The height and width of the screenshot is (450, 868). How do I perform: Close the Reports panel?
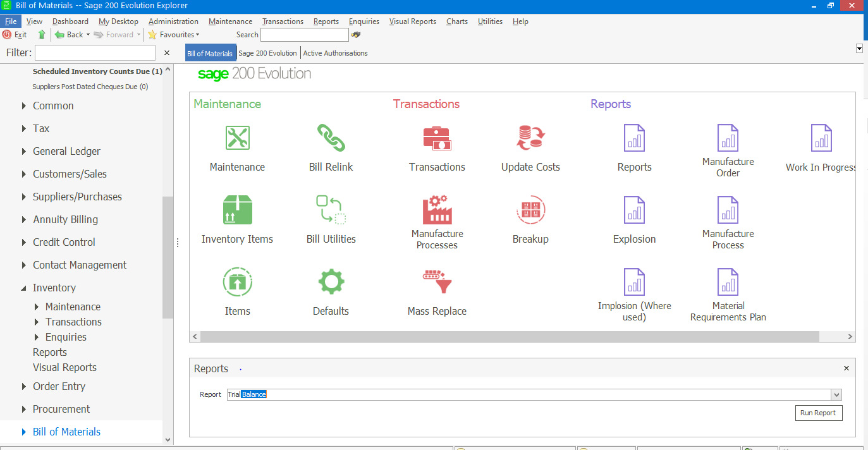pyautogui.click(x=847, y=368)
